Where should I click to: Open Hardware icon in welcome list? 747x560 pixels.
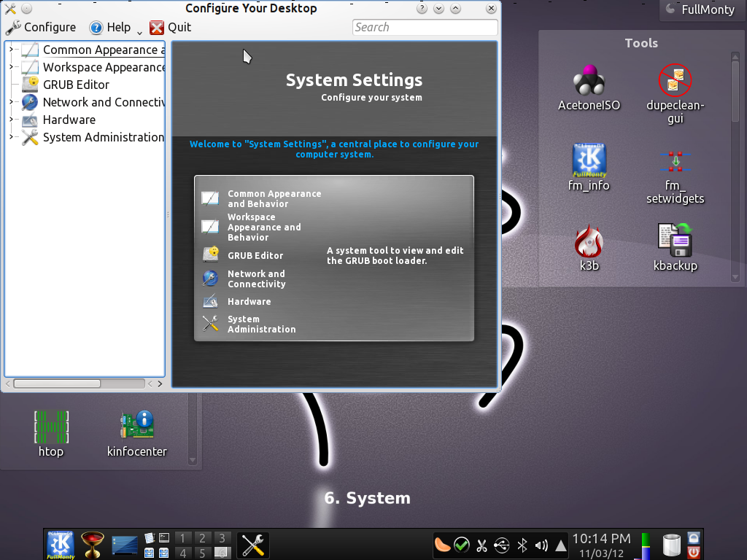pos(211,301)
